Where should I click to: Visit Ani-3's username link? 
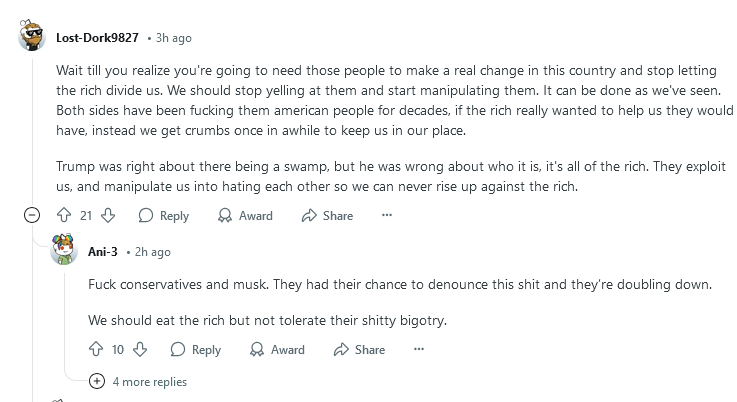[x=102, y=252]
